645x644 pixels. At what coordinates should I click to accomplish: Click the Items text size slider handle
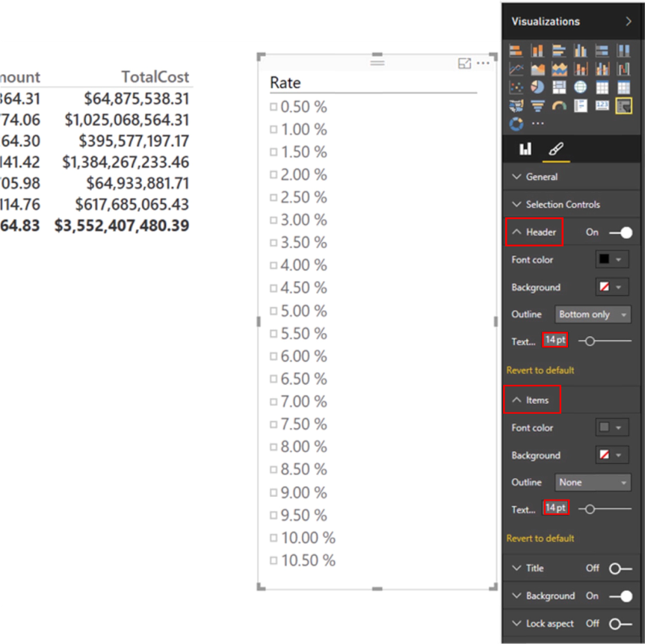590,509
